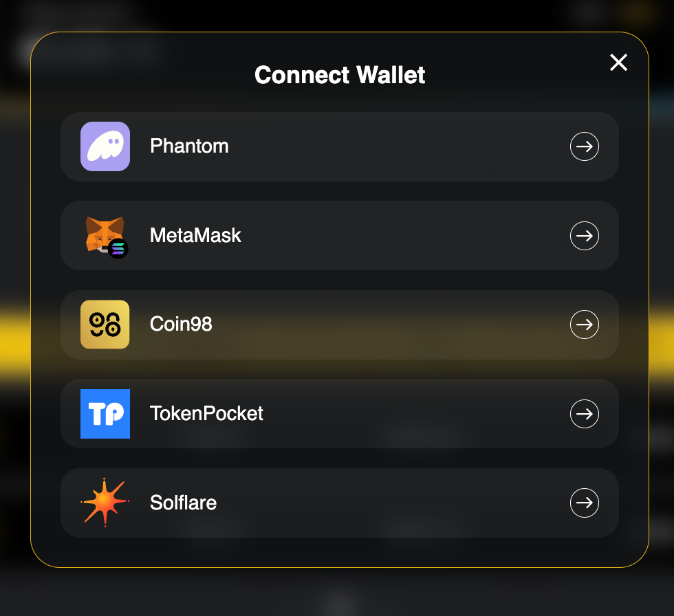Select the Phantom wallet label
This screenshot has width=674, height=616.
click(x=189, y=146)
